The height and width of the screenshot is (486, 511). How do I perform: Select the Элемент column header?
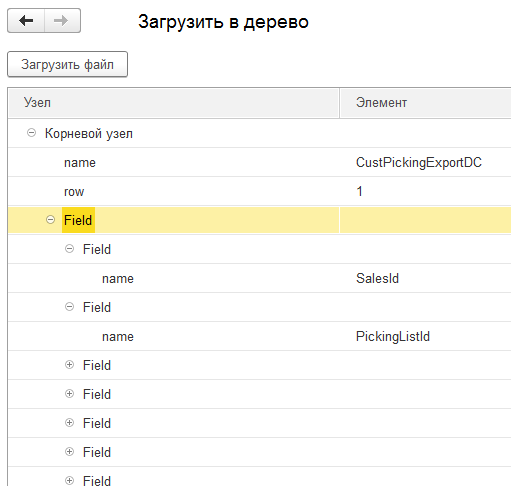tap(426, 103)
